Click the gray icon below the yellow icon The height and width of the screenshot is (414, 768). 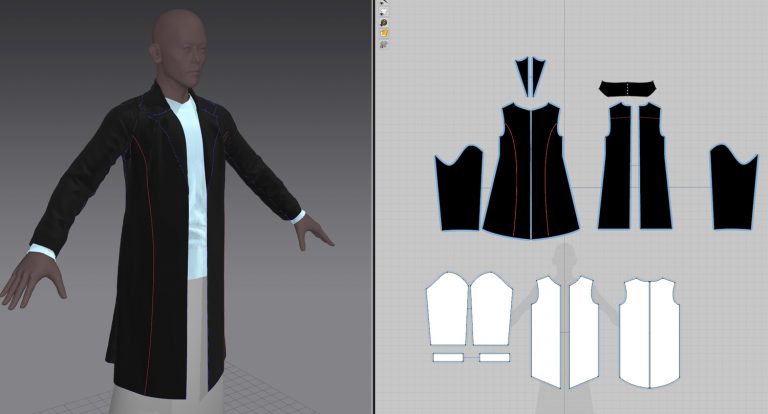384,44
